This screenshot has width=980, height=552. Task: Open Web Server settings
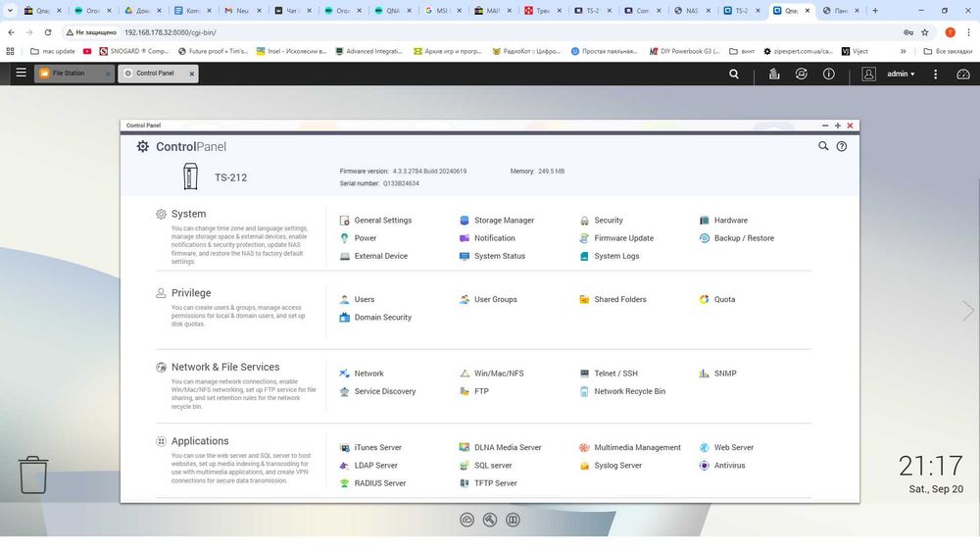(726, 448)
